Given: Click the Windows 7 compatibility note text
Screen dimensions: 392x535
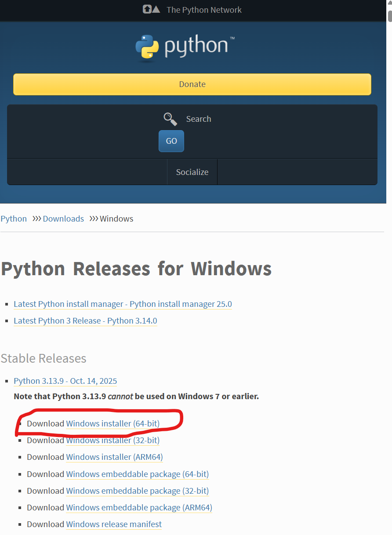Looking at the screenshot, I should coord(136,397).
